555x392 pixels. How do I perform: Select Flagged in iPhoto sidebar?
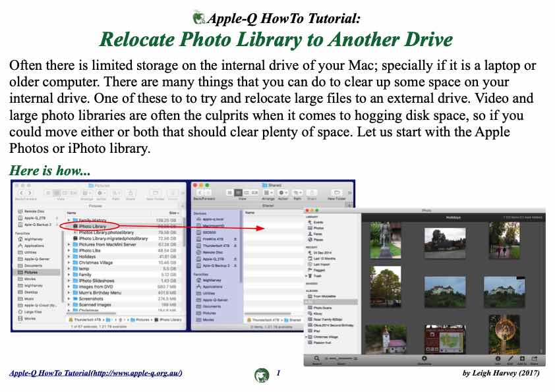pyautogui.click(x=316, y=270)
